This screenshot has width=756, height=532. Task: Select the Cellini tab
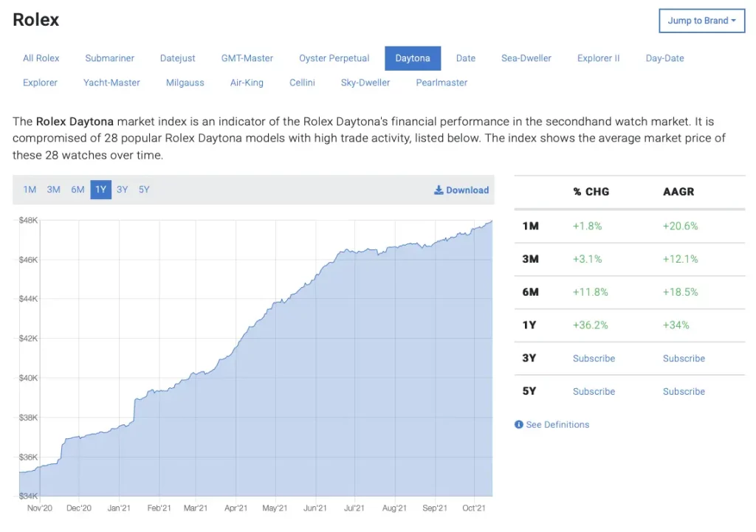[x=302, y=83]
